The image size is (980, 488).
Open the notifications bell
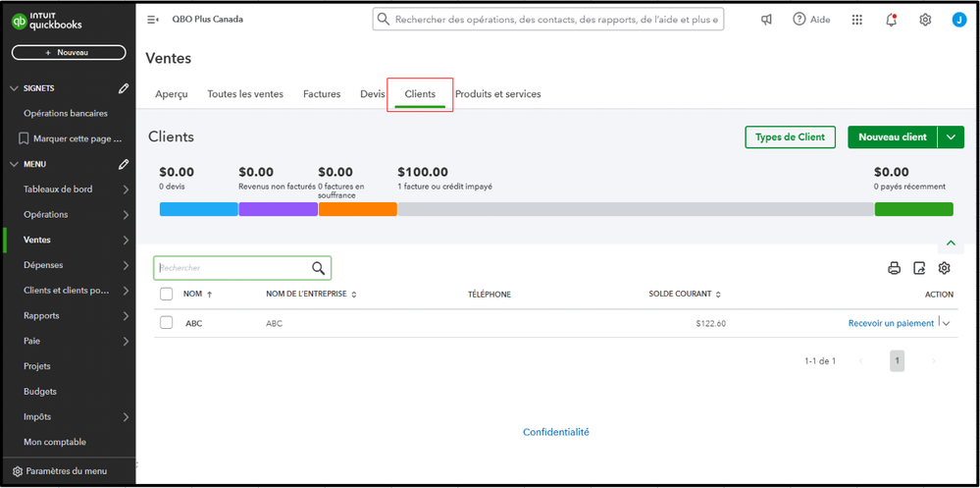[x=892, y=20]
